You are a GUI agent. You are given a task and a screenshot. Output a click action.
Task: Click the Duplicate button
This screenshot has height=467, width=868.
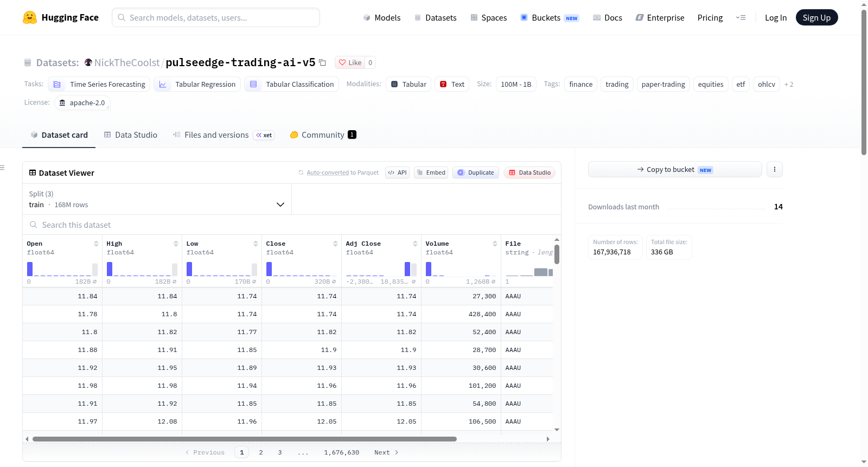coord(476,172)
